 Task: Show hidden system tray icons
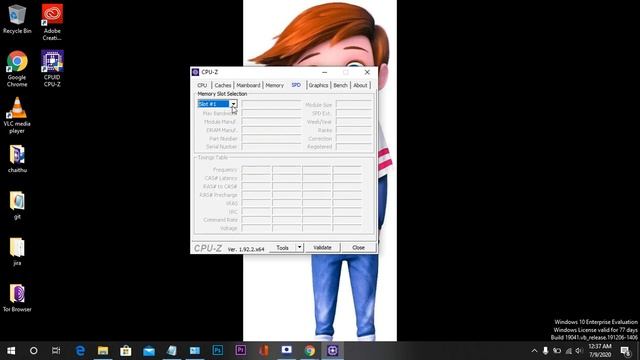(534, 351)
